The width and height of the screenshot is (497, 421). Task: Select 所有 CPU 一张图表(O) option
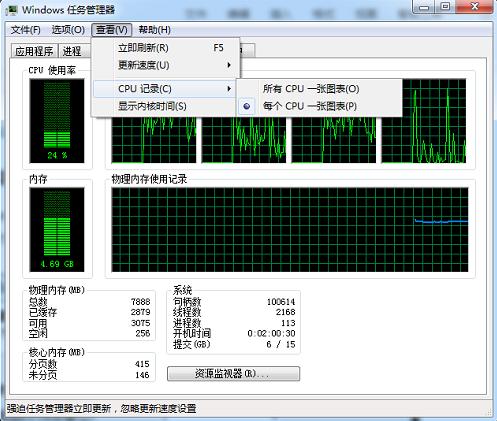click(x=319, y=89)
